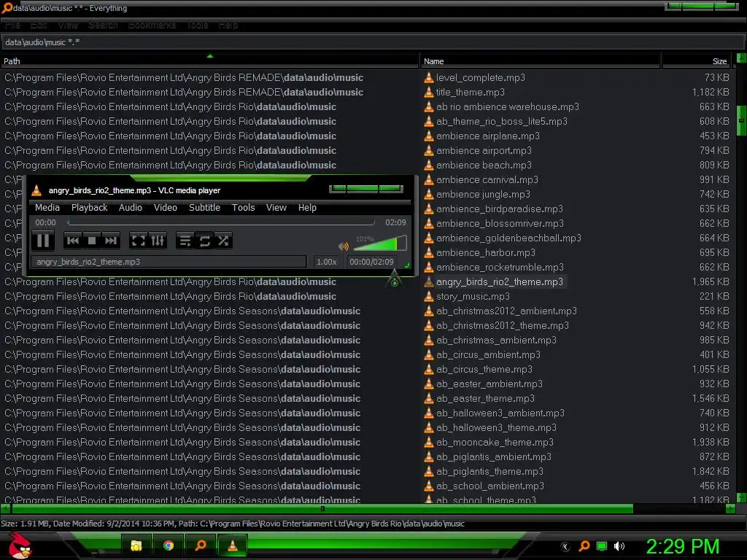Image resolution: width=747 pixels, height=560 pixels.
Task: Click the 1.00x playback speed label
Action: [326, 262]
